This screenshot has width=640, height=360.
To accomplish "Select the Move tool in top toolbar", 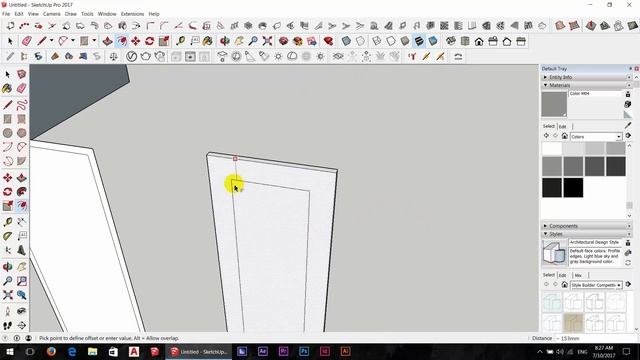I will point(136,41).
